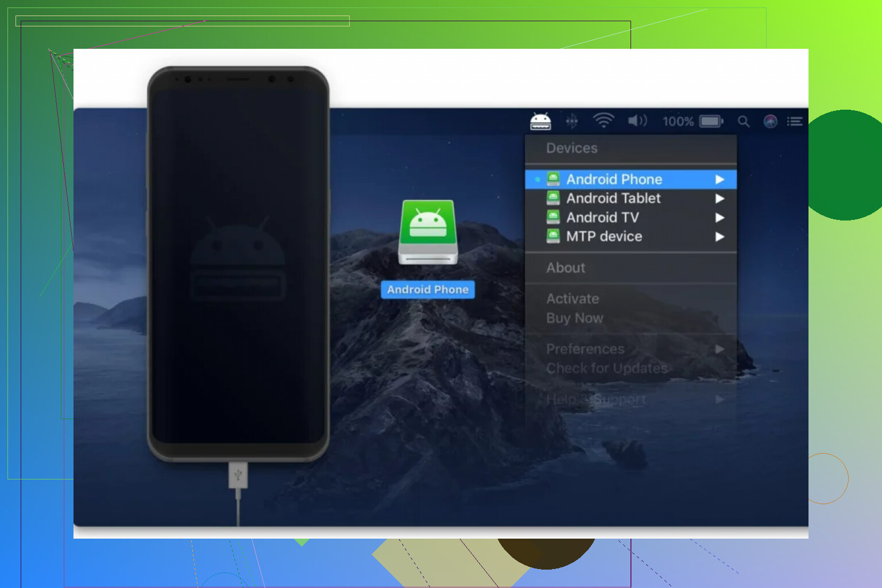The width and height of the screenshot is (882, 588).
Task: Select the Android Phone drive icon on desktop
Action: tap(428, 233)
